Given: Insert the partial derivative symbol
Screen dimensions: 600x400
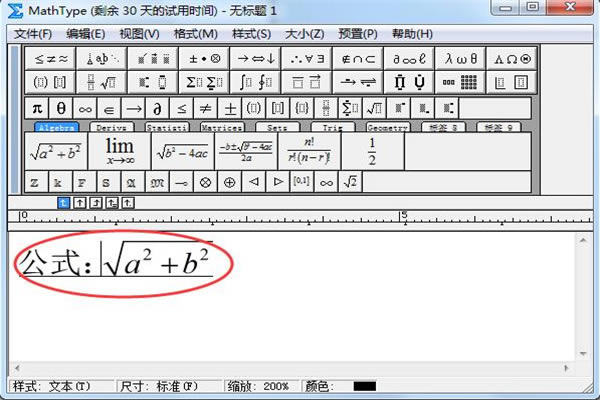Looking at the screenshot, I should [157, 107].
